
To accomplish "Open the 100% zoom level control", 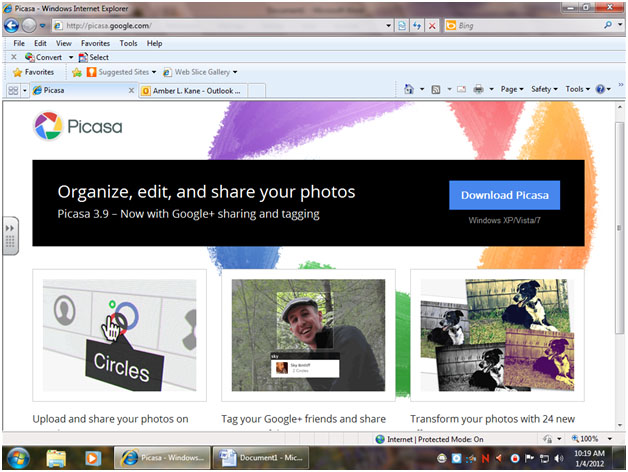I will tap(592, 439).
